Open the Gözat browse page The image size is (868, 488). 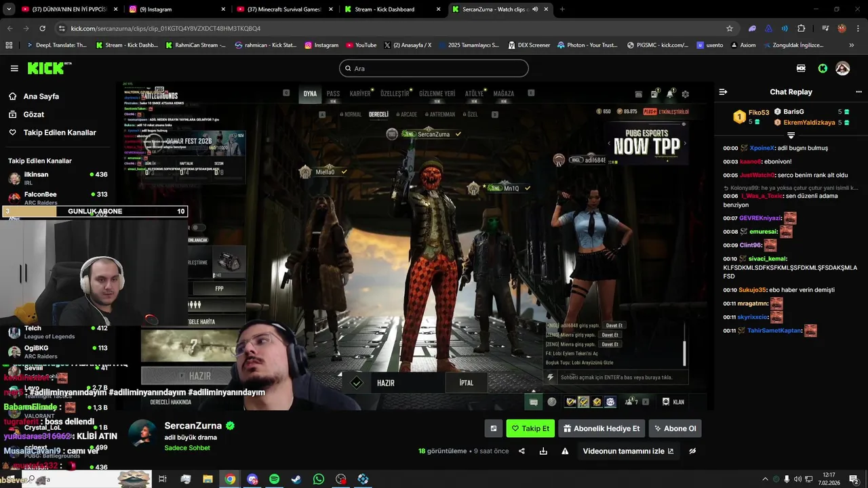click(x=26, y=115)
